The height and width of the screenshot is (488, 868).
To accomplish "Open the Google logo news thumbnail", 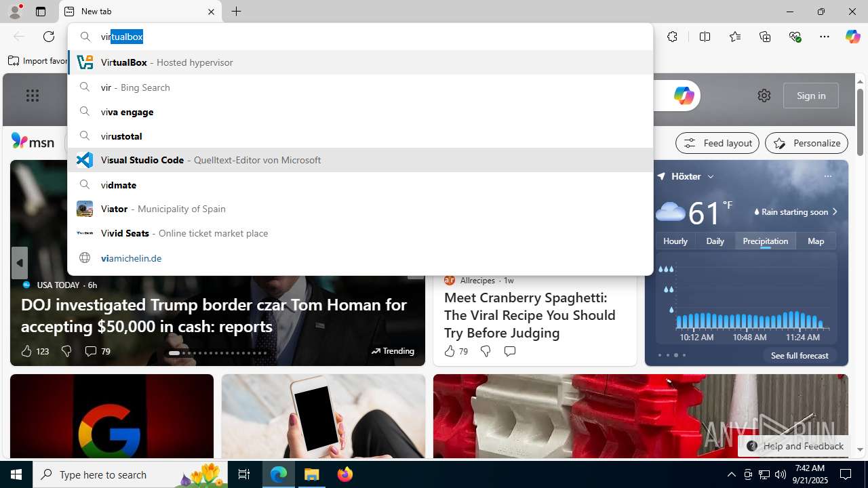I will 112,416.
